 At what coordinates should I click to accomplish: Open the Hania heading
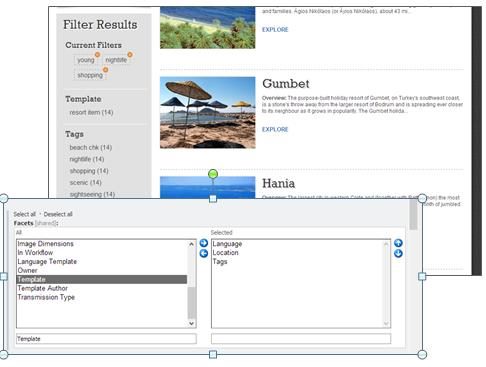[x=278, y=183]
